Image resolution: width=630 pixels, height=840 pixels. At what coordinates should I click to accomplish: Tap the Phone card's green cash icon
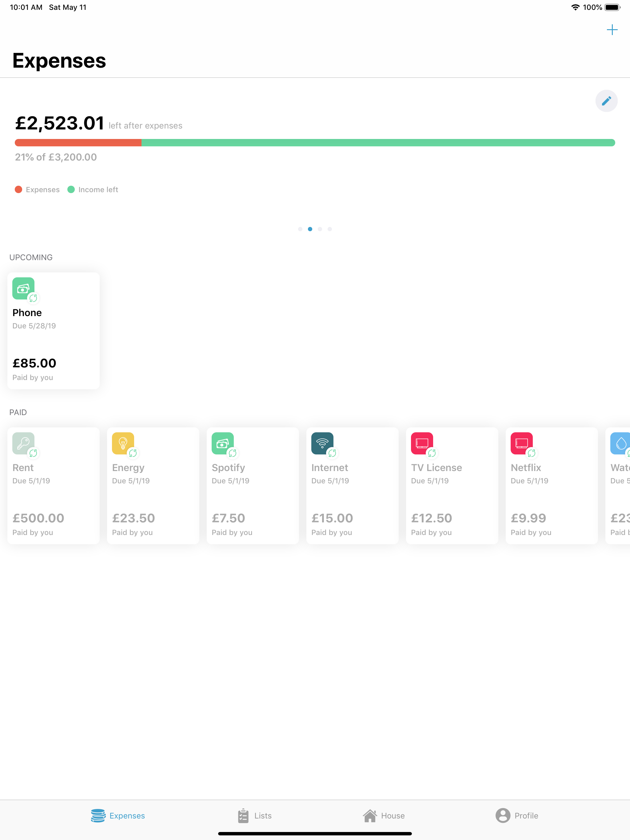click(x=24, y=289)
